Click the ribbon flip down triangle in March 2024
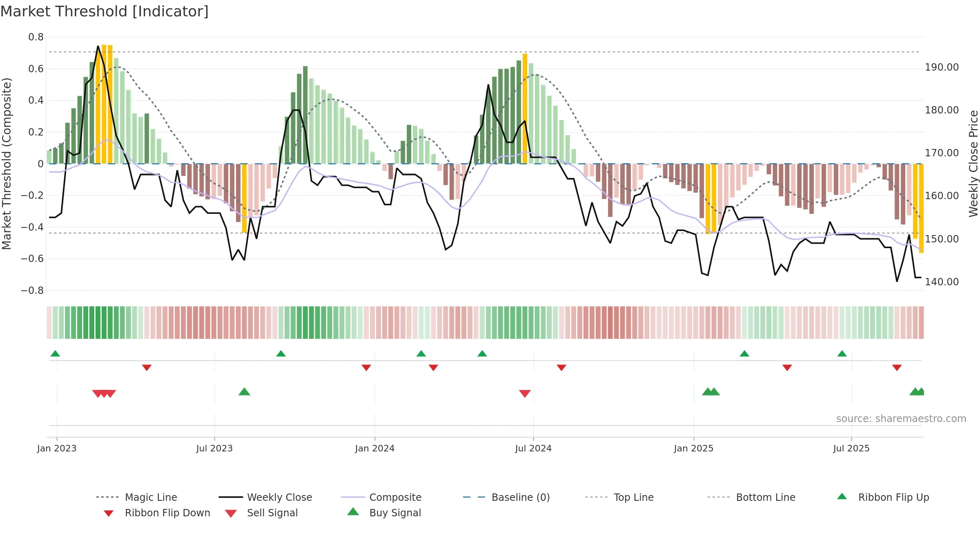Screen dimensions: 980x551 pyautogui.click(x=433, y=368)
